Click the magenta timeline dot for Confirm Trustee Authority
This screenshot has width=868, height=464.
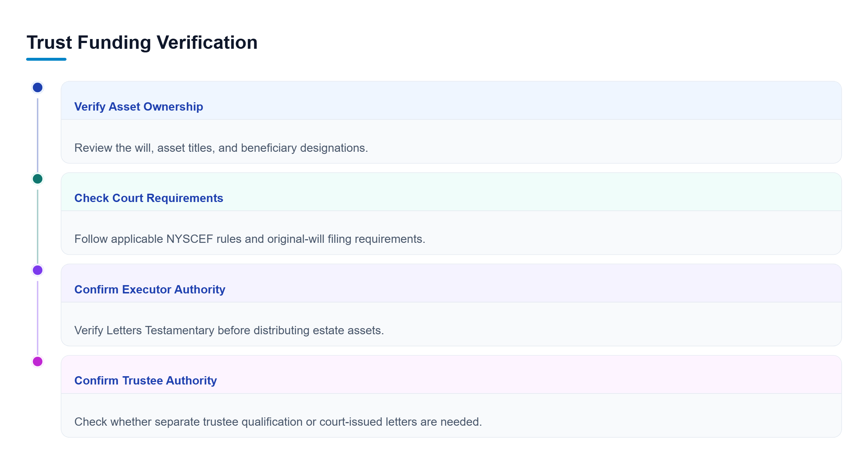tap(38, 361)
